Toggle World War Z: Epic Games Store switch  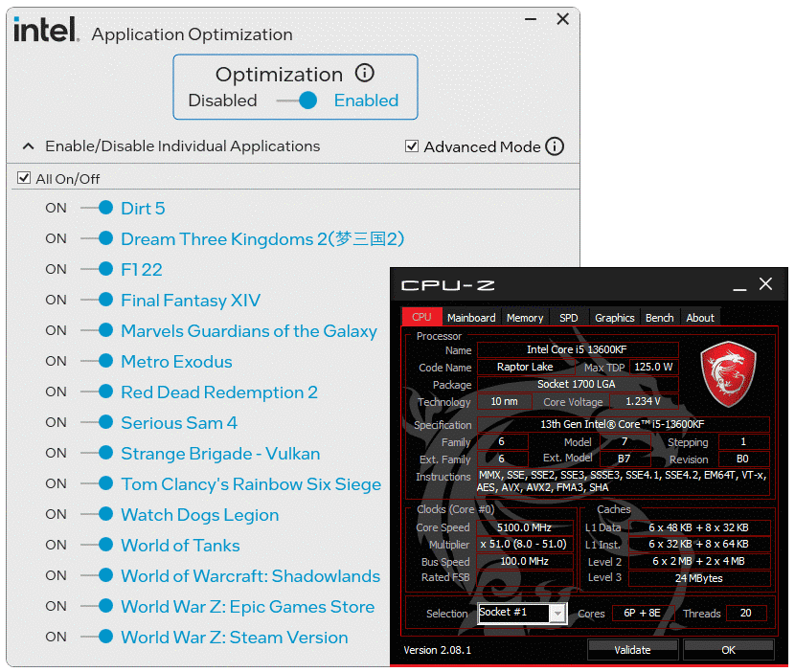[x=98, y=606]
